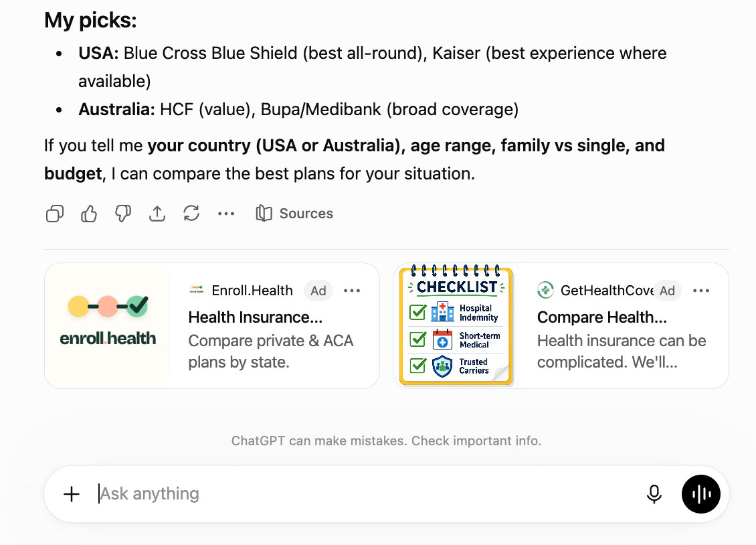Screen dimensions: 756x545
Task: Share the response using the upload icon
Action: click(x=157, y=213)
